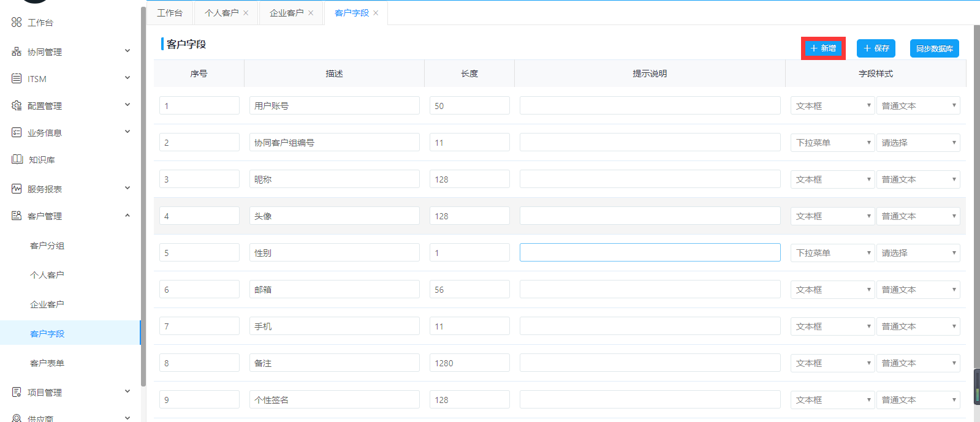
Task: Open field type dropdown for 用户账号 row
Action: click(x=832, y=106)
